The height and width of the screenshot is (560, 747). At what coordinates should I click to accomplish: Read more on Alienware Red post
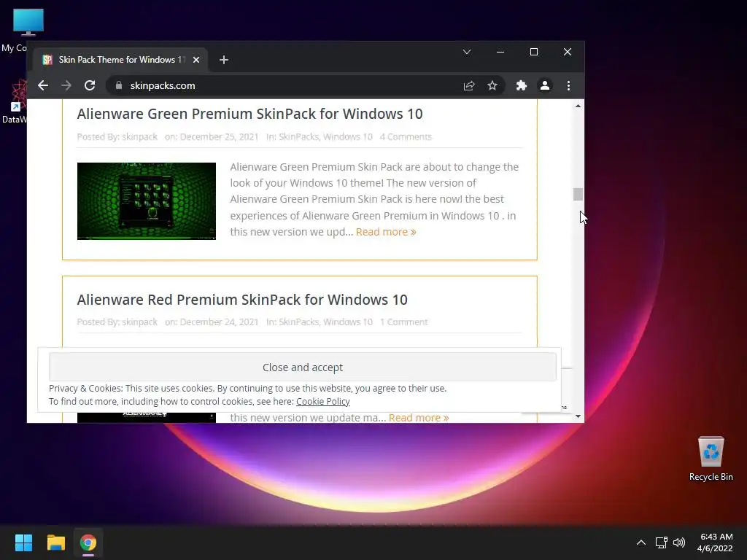coord(419,418)
